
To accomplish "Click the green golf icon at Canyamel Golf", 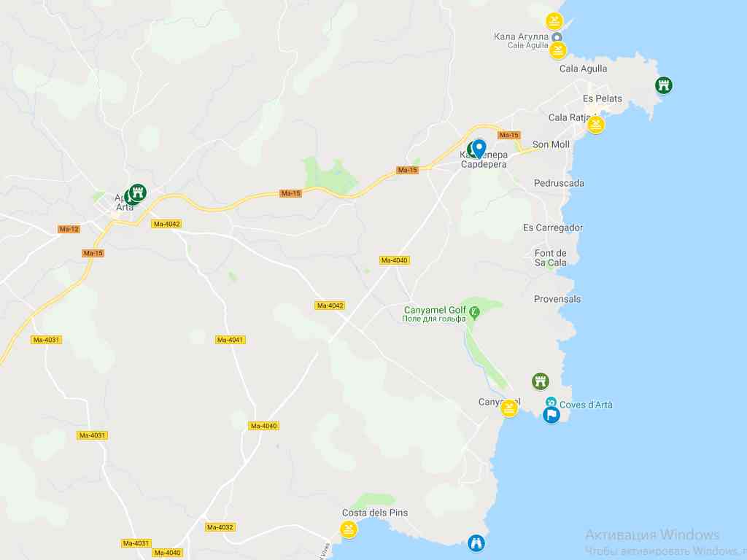I will (473, 313).
